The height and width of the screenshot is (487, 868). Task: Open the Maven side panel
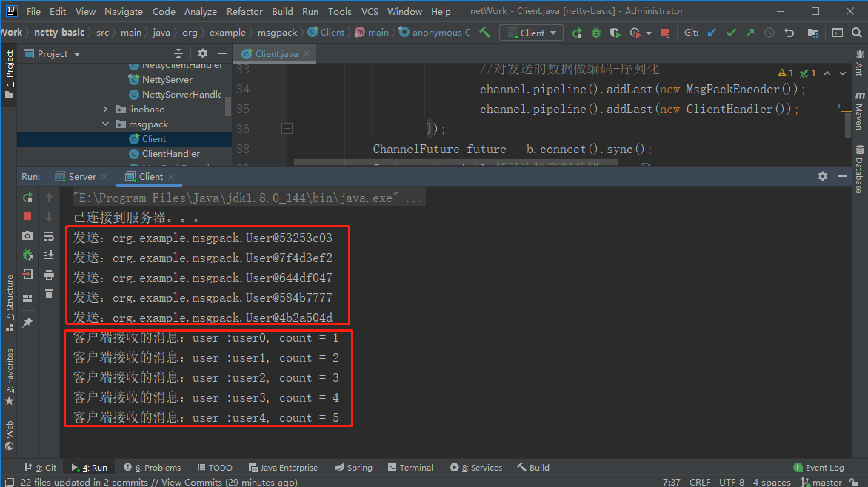tap(859, 111)
